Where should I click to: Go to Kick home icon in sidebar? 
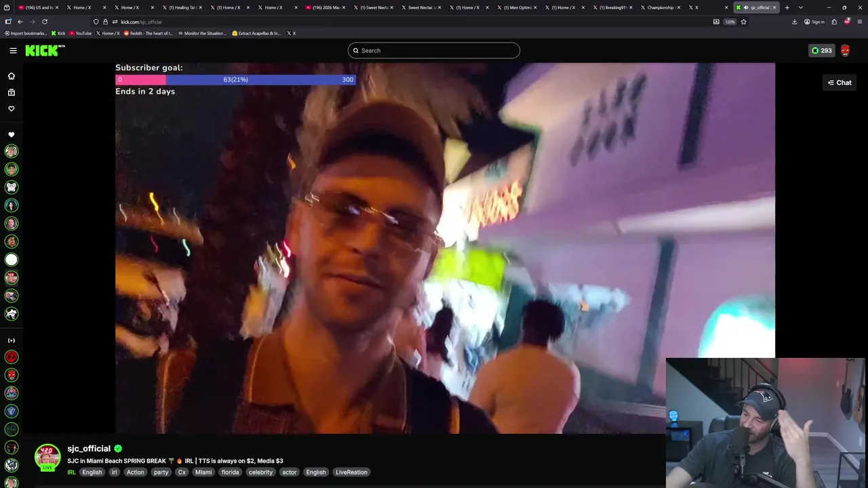pyautogui.click(x=12, y=76)
